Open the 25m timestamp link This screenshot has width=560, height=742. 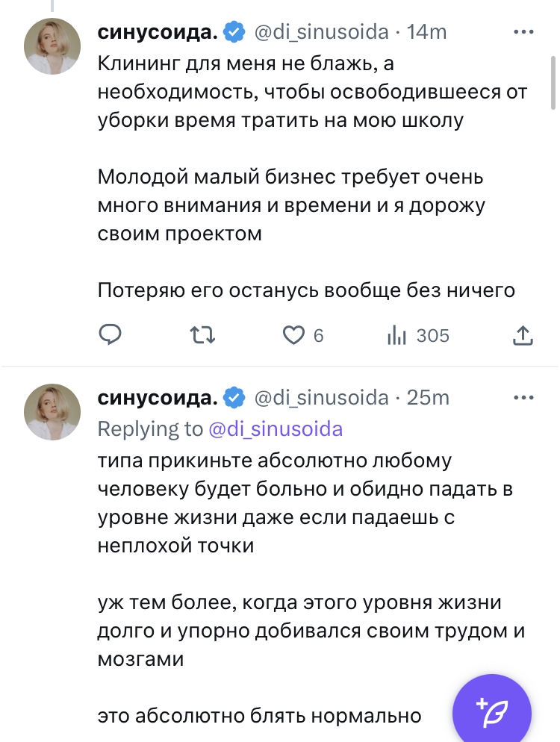(428, 398)
